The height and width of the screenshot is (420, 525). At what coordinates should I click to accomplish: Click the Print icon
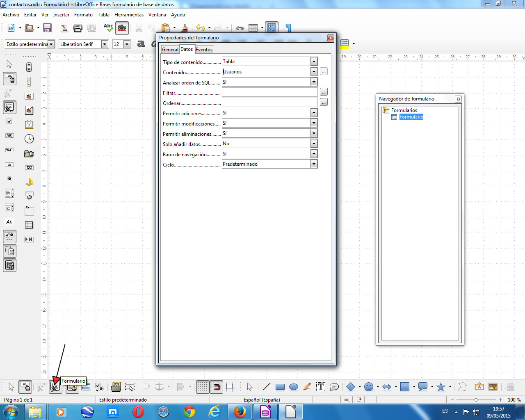click(x=78, y=28)
